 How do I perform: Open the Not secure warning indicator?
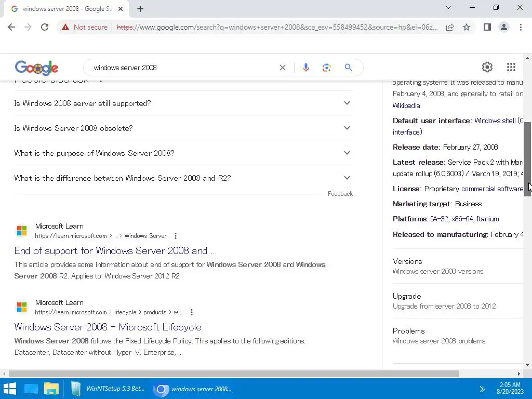pyautogui.click(x=84, y=27)
